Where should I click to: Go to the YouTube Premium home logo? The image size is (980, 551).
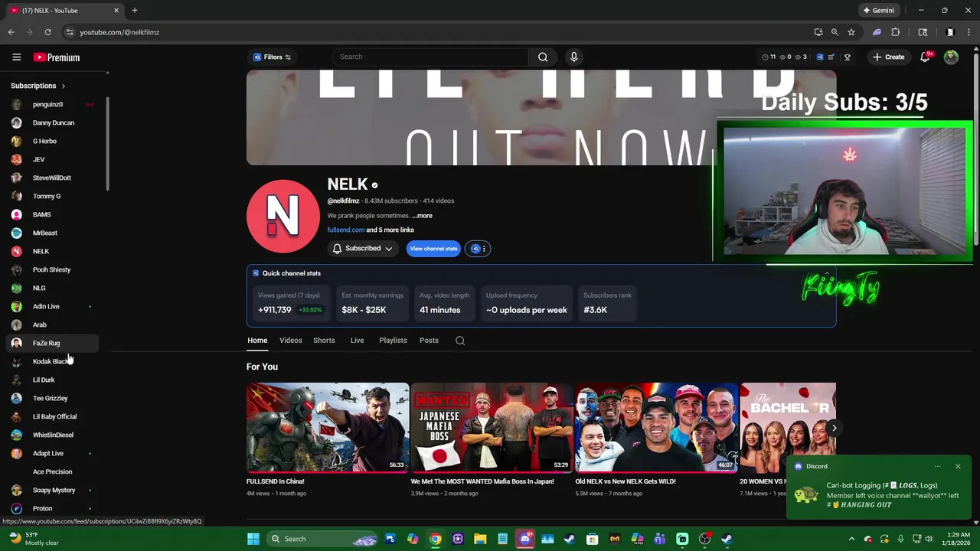57,57
